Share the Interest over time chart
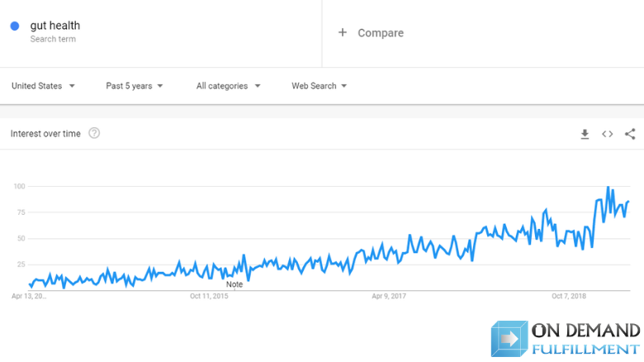 pyautogui.click(x=630, y=134)
